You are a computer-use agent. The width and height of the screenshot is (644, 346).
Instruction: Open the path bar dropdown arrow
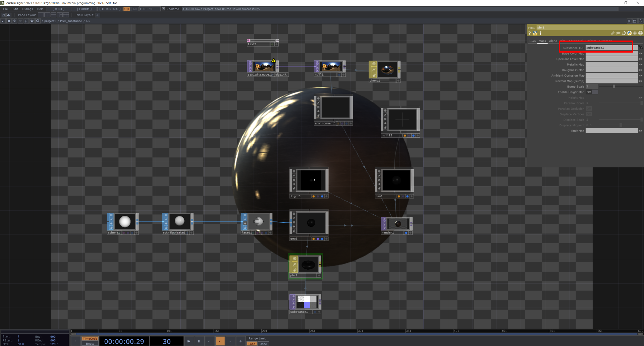pyautogui.click(x=3, y=21)
